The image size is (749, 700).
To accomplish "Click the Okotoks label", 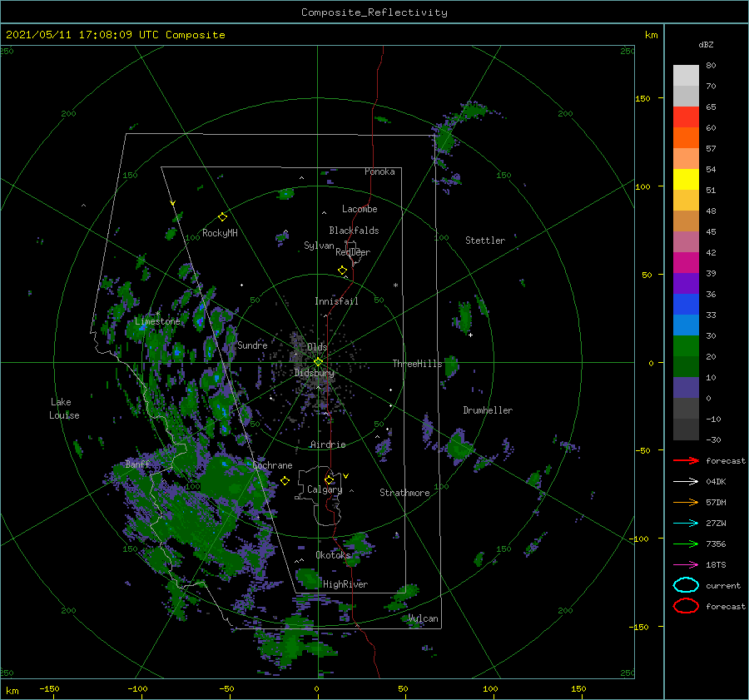I will [334, 555].
